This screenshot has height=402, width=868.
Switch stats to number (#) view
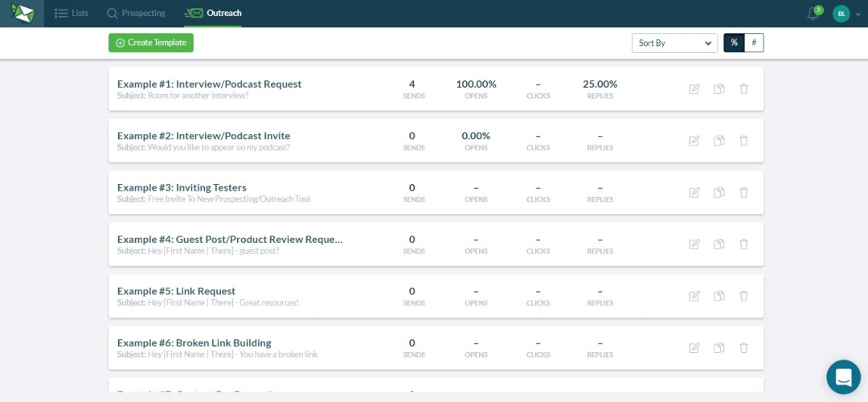(x=754, y=43)
